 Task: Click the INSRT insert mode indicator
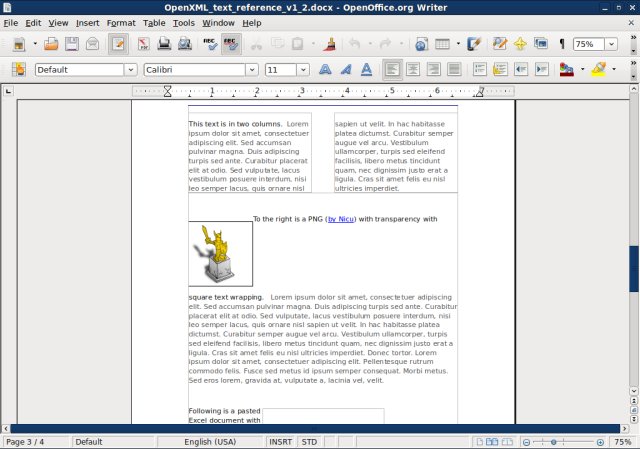coord(281,442)
